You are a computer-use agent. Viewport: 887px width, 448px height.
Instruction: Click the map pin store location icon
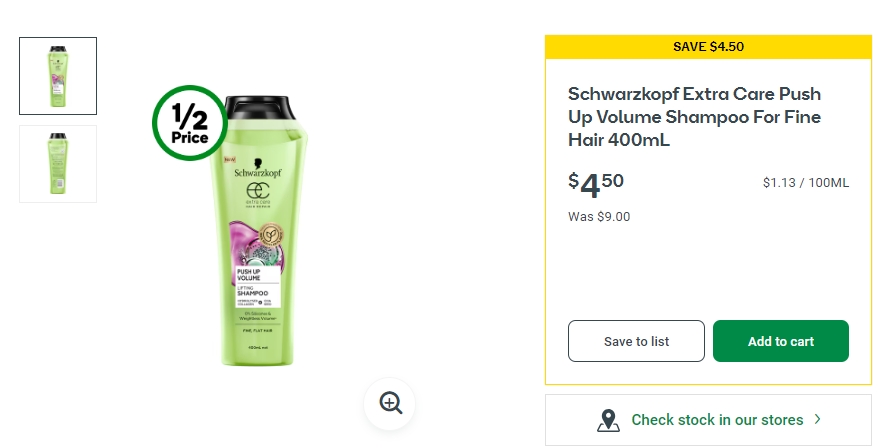click(608, 420)
